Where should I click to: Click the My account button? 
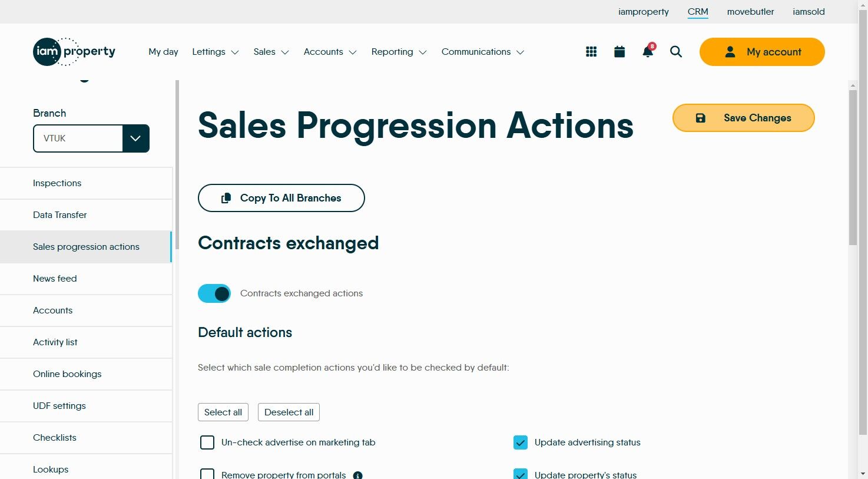point(762,52)
